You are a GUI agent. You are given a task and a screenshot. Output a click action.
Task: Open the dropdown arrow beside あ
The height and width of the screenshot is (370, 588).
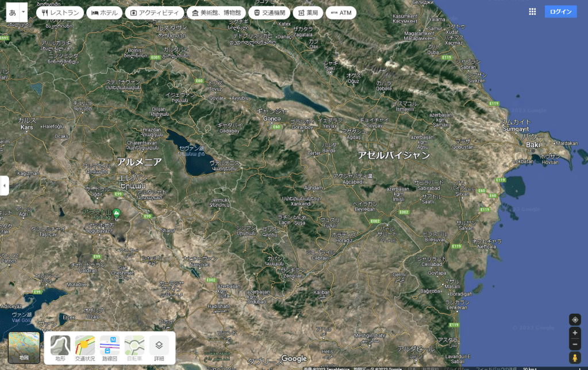[23, 12]
